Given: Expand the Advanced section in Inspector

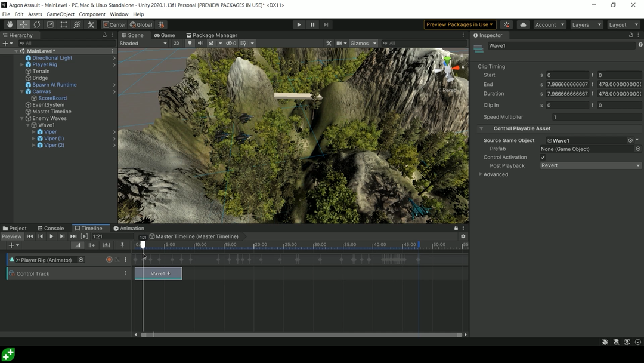Looking at the screenshot, I should click(481, 174).
